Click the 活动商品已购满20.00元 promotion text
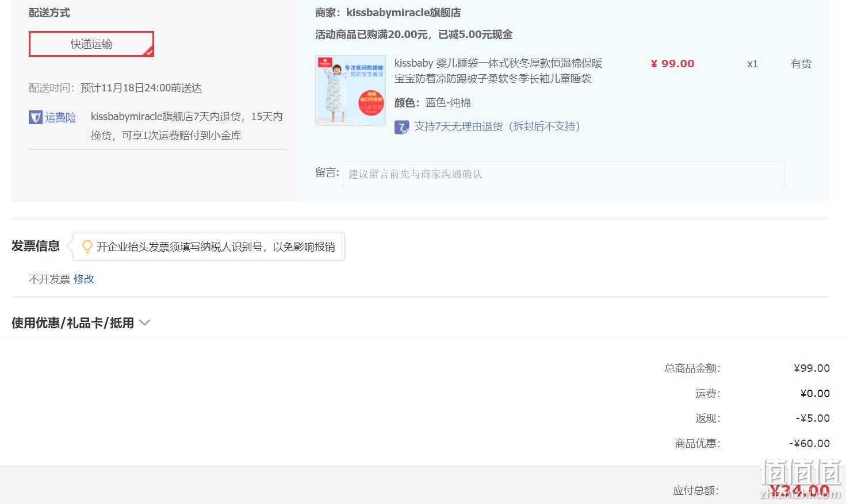846x504 pixels. (x=414, y=34)
